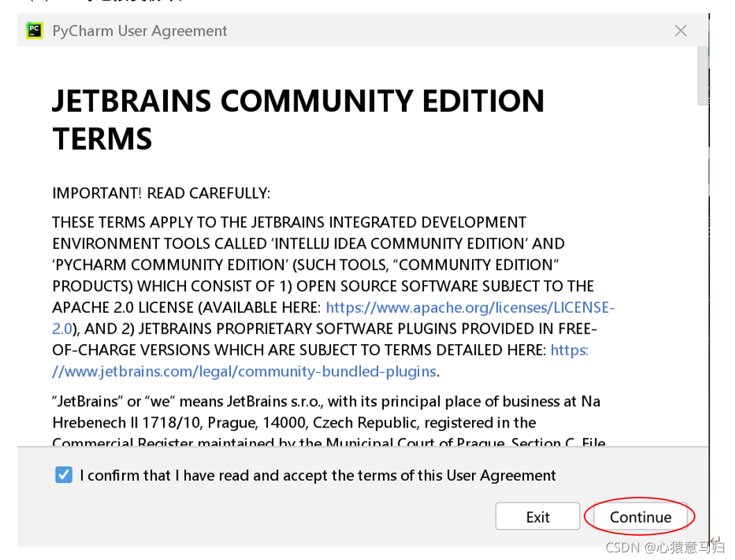Click the 'JETBRAINS COMMUNITY EDITION TERMS' heading
Viewport: 735px width, 560px height.
pyautogui.click(x=298, y=119)
